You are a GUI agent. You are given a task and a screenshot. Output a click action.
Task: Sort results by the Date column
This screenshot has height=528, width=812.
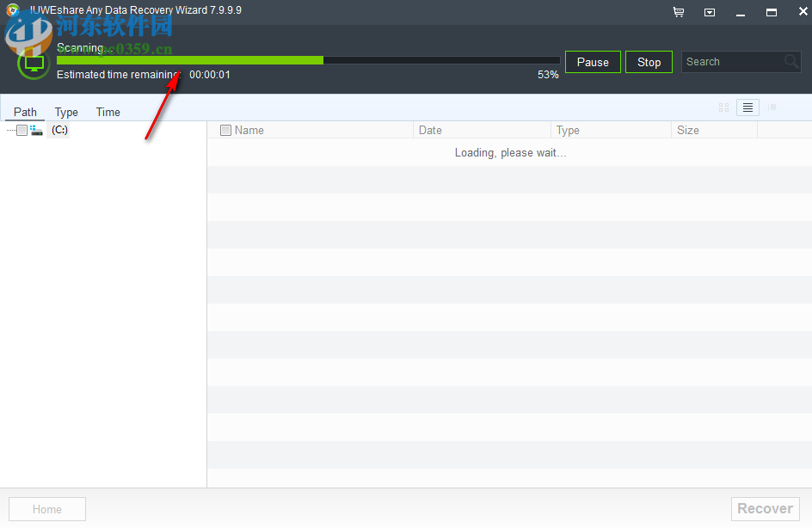pyautogui.click(x=430, y=130)
